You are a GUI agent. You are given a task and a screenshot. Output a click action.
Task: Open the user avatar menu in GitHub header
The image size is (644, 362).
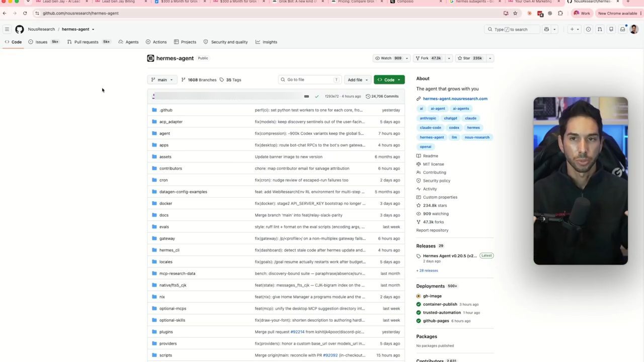coord(634,29)
